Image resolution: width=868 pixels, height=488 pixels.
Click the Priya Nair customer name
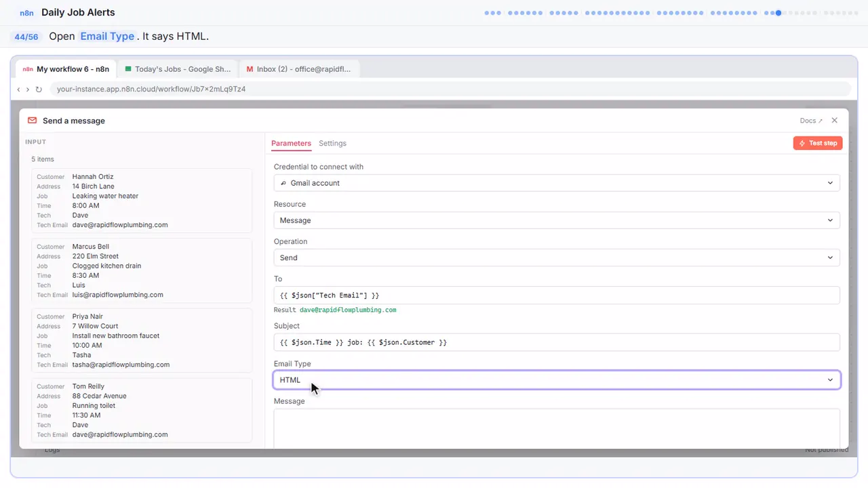coord(88,317)
